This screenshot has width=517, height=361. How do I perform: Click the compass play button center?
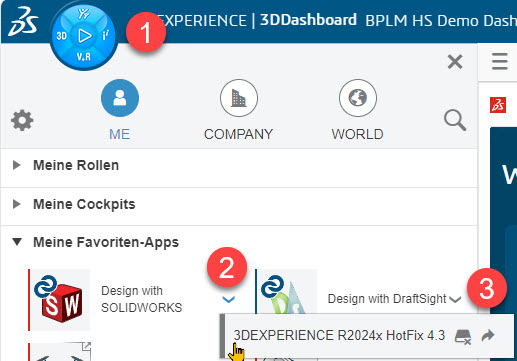[84, 36]
